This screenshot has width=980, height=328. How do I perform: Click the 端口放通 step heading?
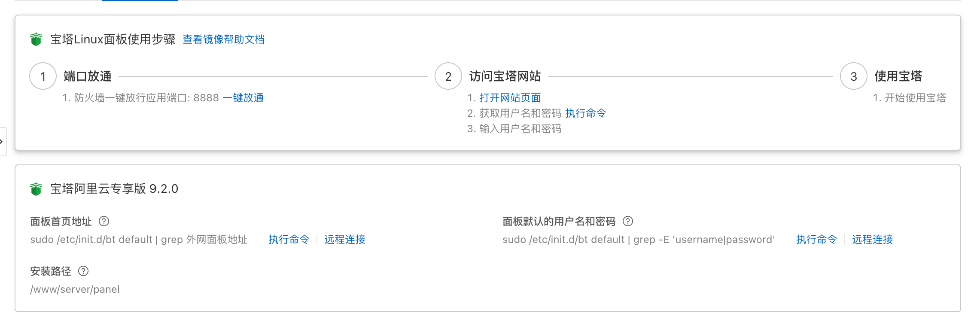(x=88, y=76)
